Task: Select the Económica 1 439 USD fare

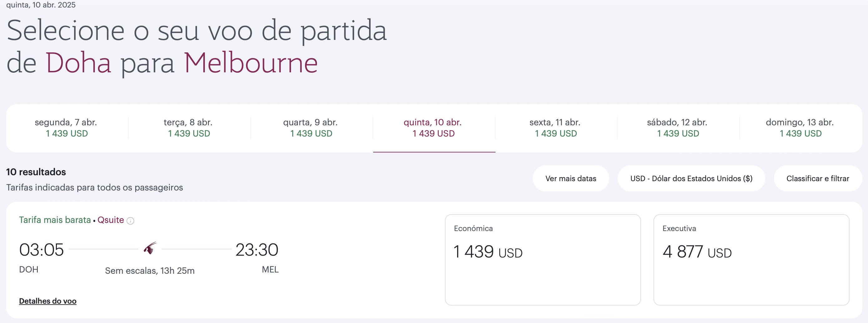Action: coord(543,260)
